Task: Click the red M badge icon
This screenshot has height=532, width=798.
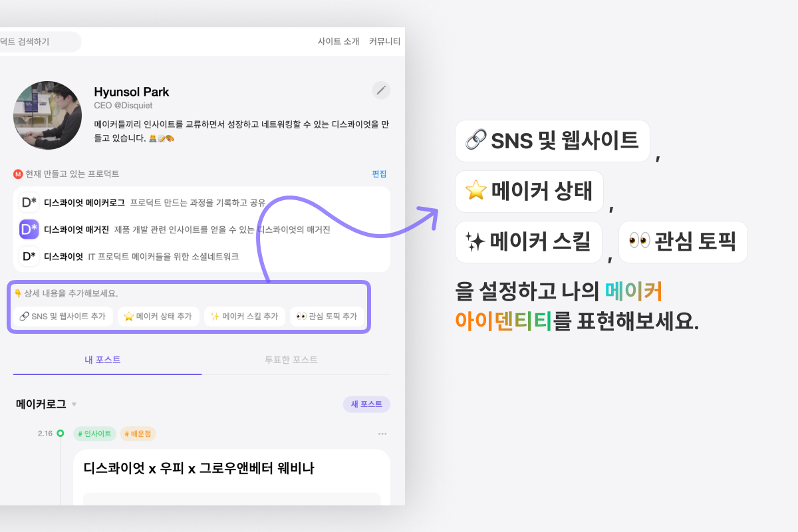Action: coord(18,174)
